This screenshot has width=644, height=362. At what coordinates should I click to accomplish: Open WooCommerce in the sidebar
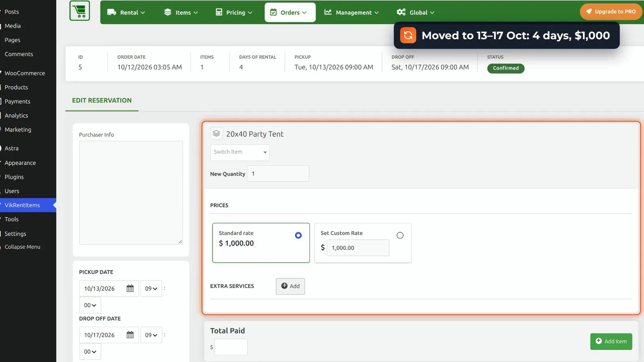(x=25, y=73)
